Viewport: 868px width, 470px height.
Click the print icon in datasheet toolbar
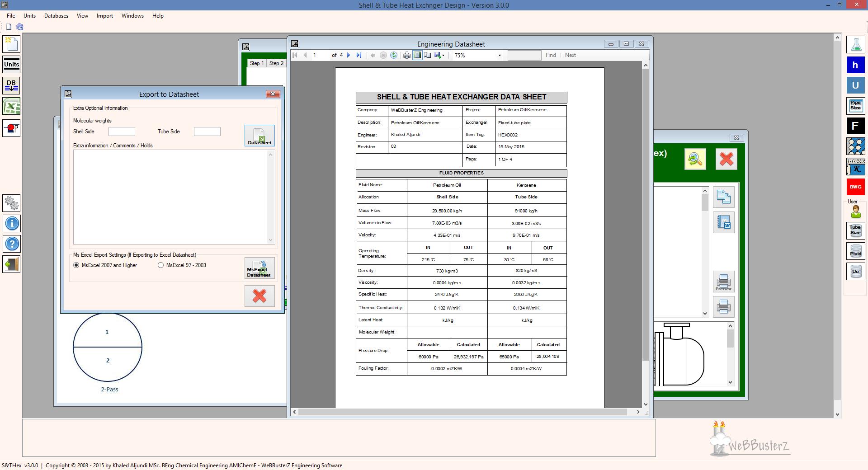tap(407, 55)
